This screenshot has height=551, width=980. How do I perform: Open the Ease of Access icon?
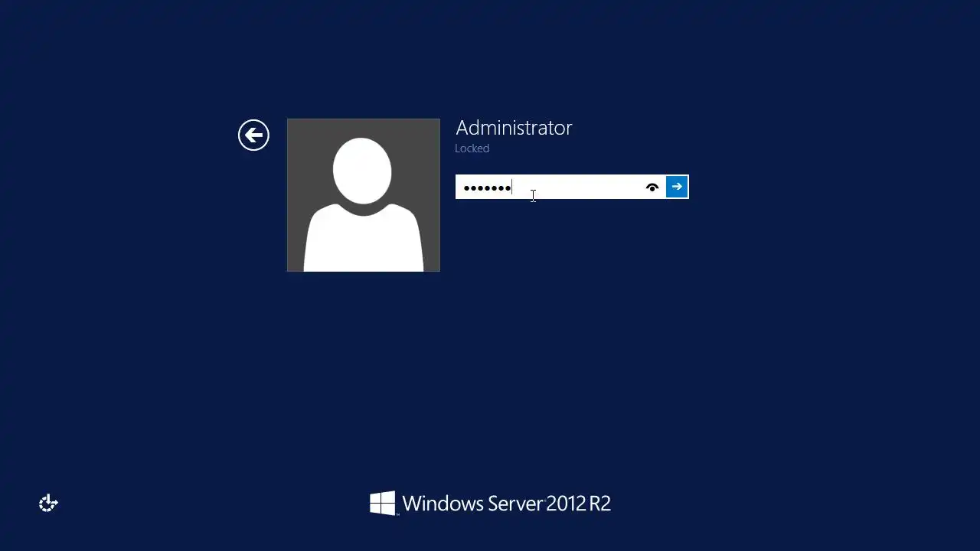tap(48, 503)
